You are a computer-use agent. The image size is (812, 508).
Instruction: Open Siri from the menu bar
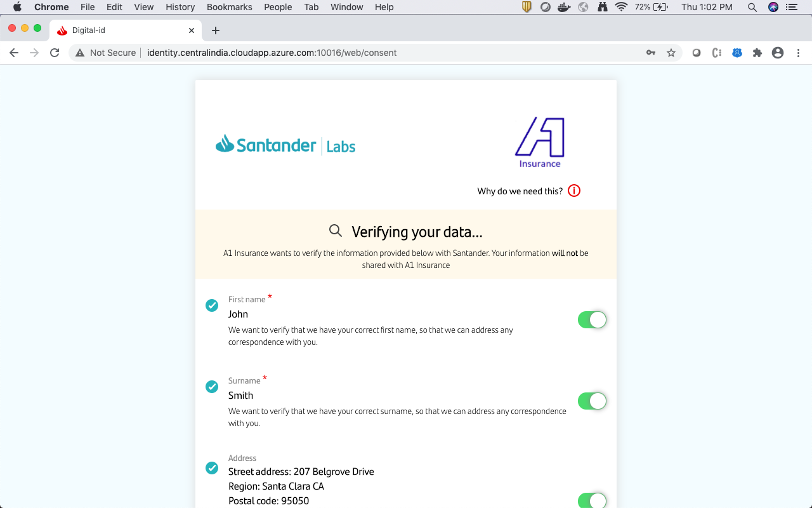[773, 7]
